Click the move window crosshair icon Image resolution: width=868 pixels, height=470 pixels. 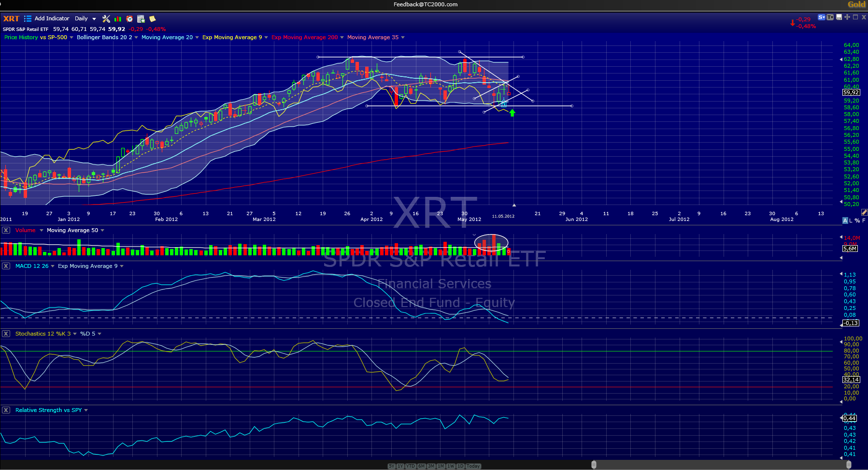(847, 17)
